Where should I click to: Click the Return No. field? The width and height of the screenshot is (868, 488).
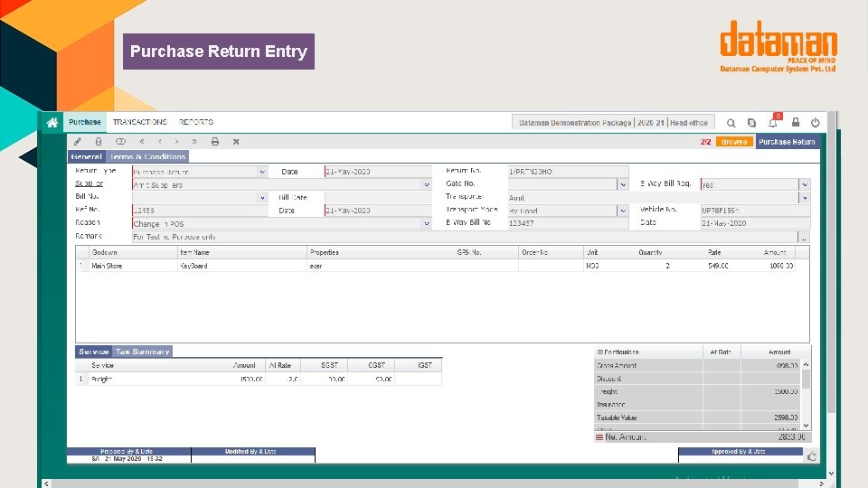pyautogui.click(x=568, y=172)
